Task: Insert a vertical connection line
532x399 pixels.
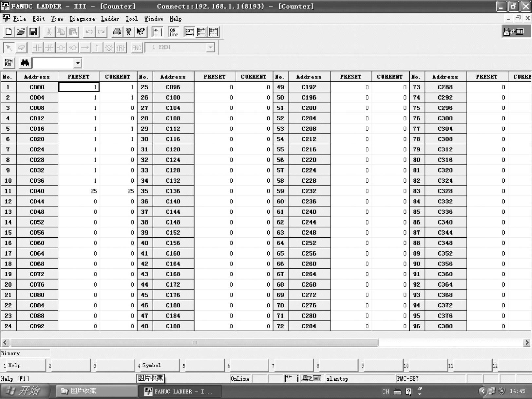Action: pyautogui.click(x=97, y=48)
